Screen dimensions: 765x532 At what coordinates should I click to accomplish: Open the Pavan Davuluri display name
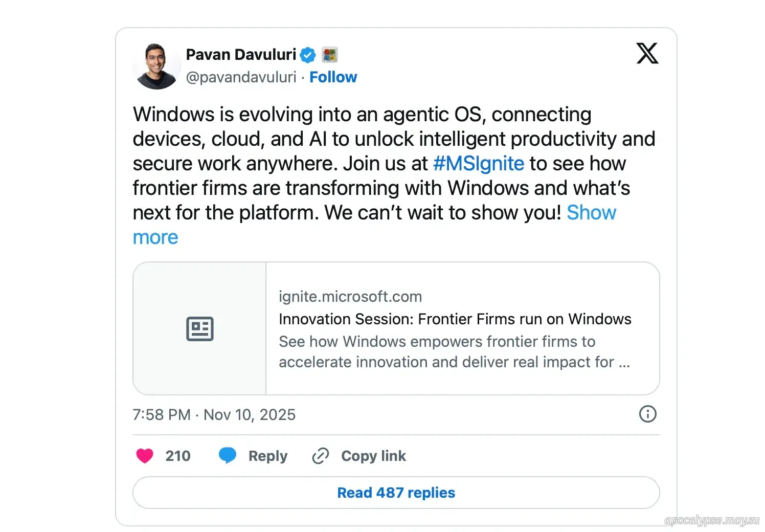241,54
